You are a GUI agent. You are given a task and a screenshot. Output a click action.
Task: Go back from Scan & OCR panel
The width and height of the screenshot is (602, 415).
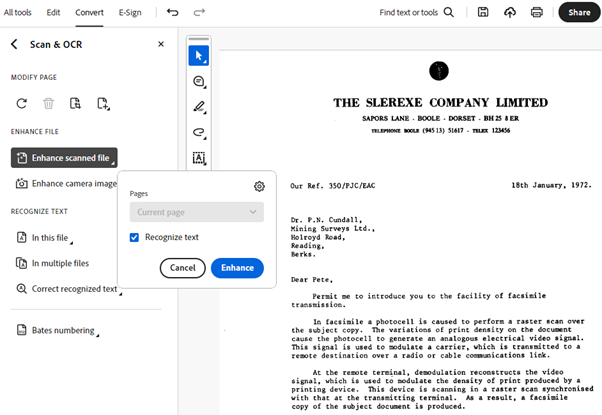[x=14, y=44]
